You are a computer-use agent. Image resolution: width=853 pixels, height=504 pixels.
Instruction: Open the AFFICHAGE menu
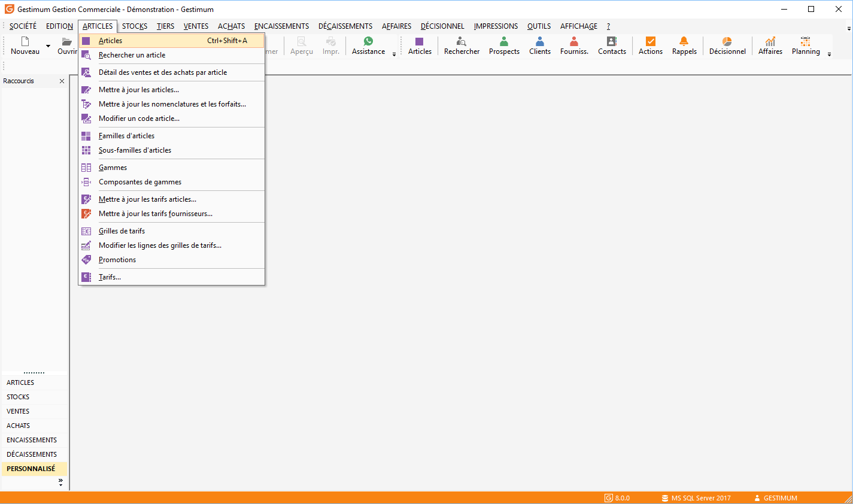coord(579,26)
